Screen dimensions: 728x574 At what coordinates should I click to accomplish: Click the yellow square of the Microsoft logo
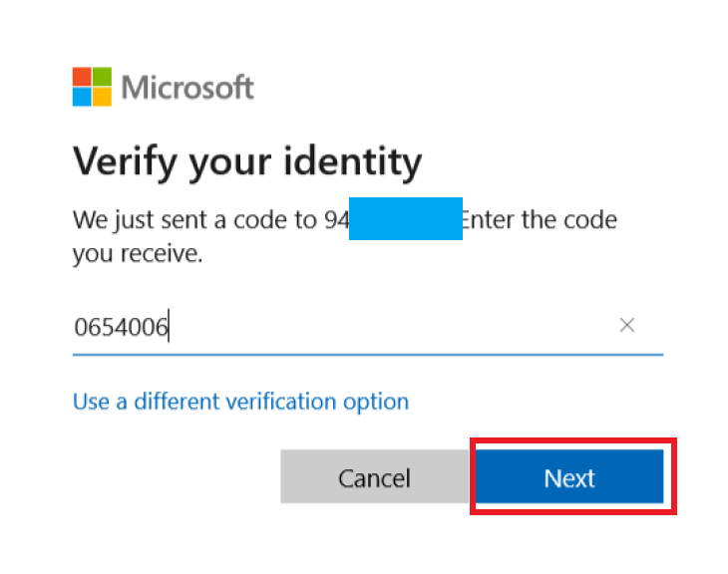pos(102,97)
